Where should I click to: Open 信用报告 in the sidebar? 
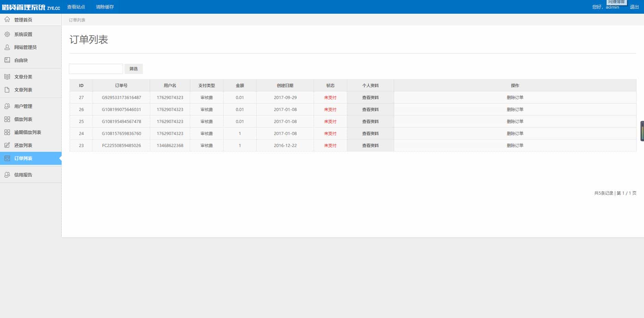23,175
